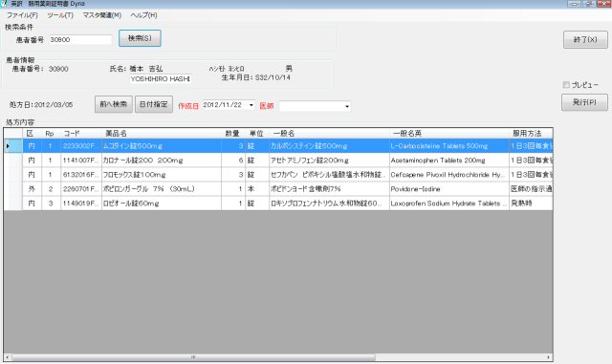Click the code cell 1149019F

pos(81,203)
